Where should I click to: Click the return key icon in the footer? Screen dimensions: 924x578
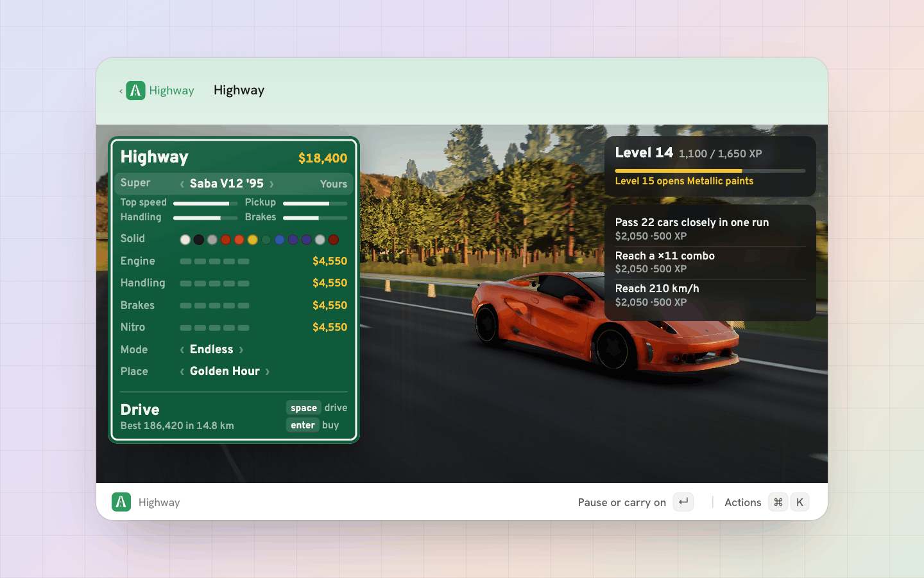click(683, 502)
